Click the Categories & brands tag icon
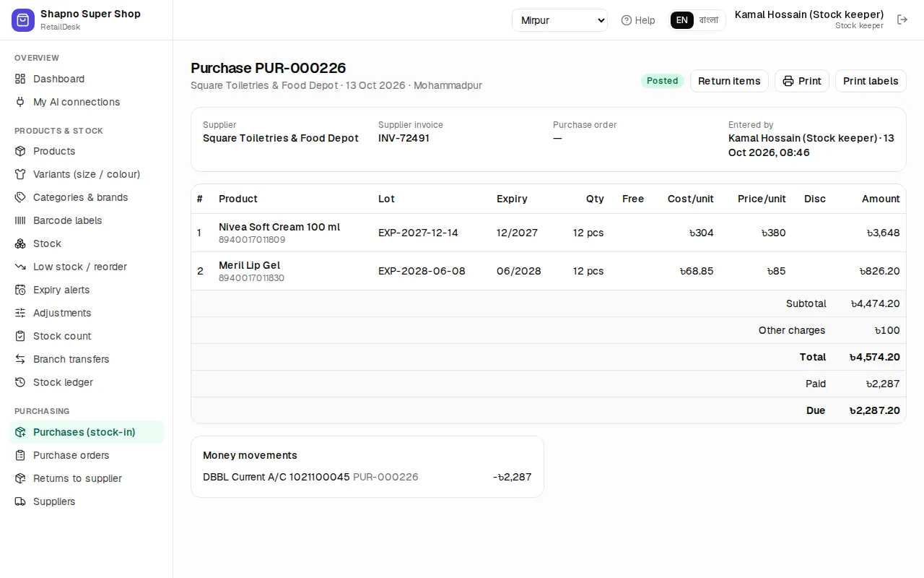This screenshot has width=924, height=578. pos(20,197)
